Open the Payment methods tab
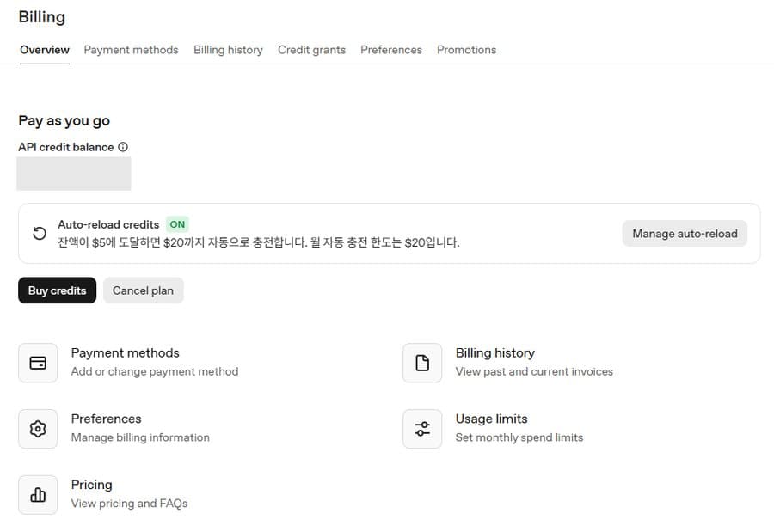Image resolution: width=774 pixels, height=532 pixels. 131,50
